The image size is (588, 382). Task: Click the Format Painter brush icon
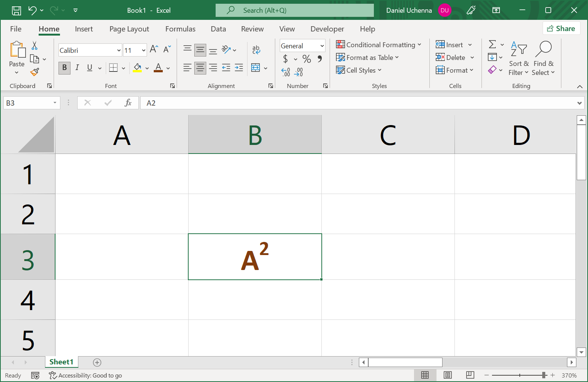35,72
